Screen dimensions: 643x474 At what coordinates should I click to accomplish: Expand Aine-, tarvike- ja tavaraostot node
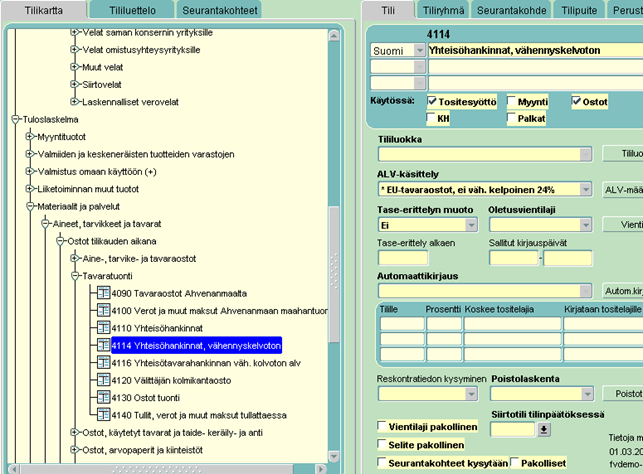pos(74,258)
